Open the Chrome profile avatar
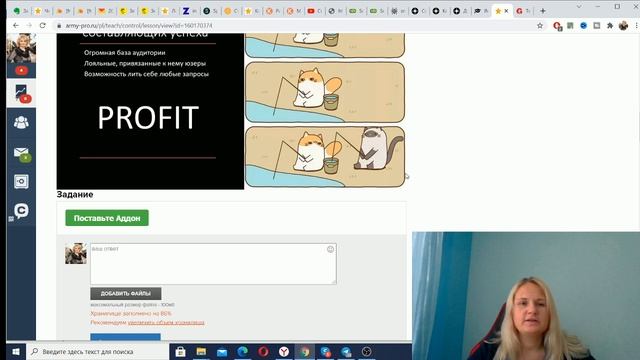This screenshot has width=640, height=360. 623,25
